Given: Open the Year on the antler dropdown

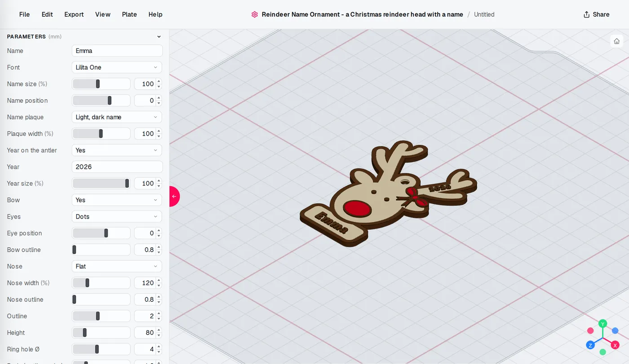Looking at the screenshot, I should (117, 150).
